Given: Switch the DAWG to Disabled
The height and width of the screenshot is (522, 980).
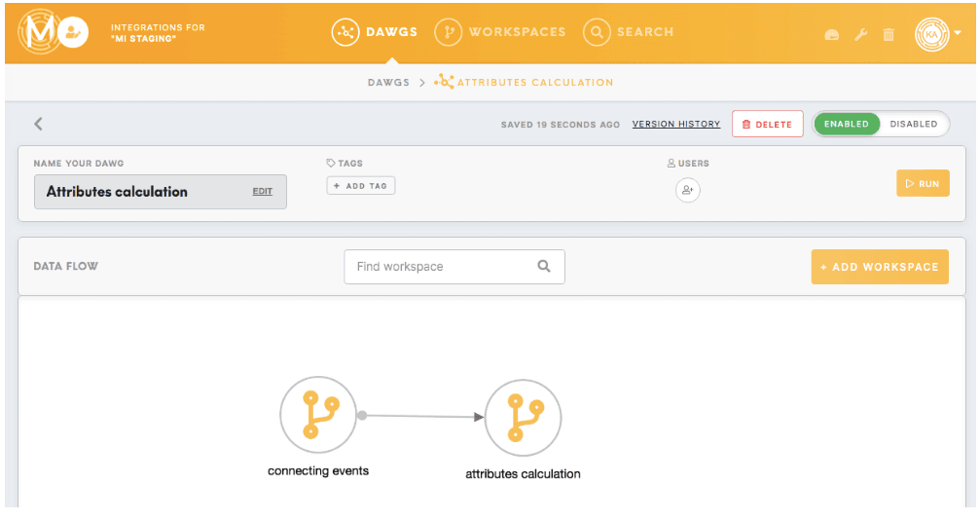Looking at the screenshot, I should [913, 124].
